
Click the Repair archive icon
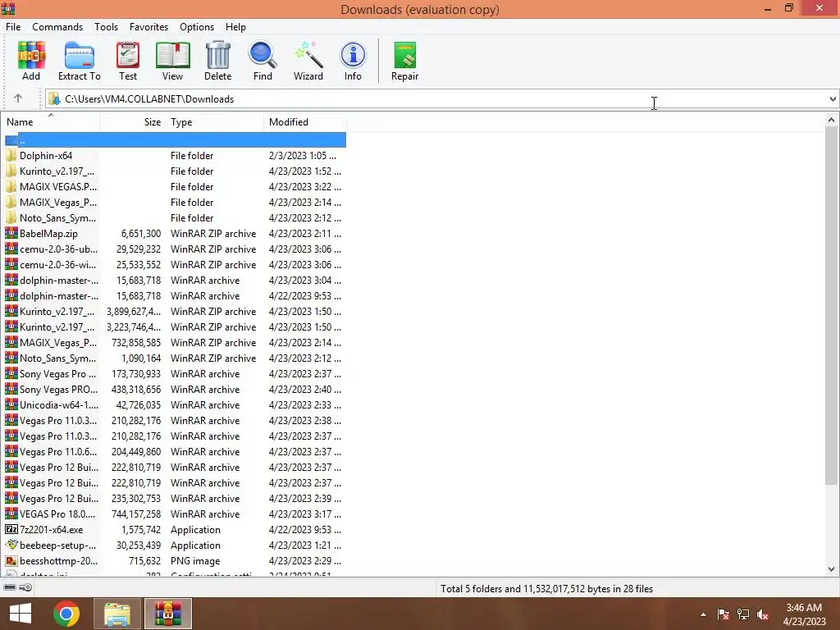[405, 61]
